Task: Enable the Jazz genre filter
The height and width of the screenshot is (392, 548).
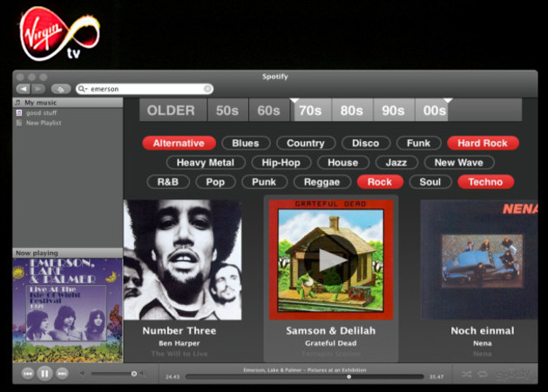Action: pos(396,162)
